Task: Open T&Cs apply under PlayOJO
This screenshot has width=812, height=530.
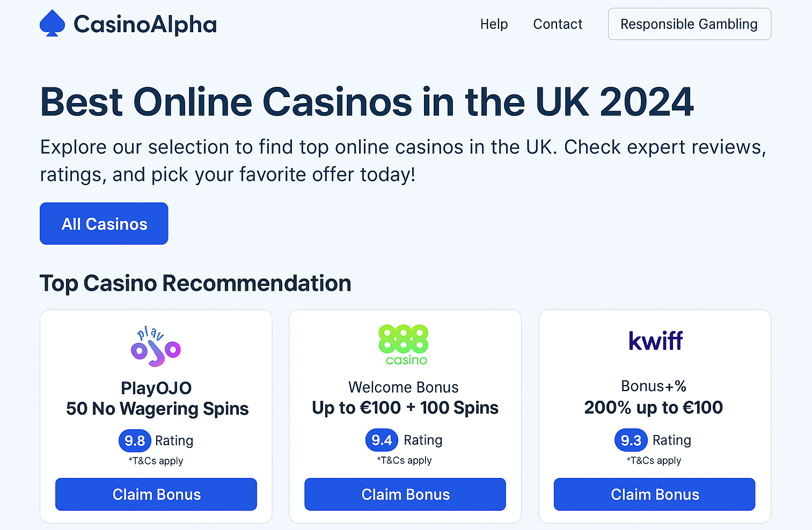Action: coord(156,461)
